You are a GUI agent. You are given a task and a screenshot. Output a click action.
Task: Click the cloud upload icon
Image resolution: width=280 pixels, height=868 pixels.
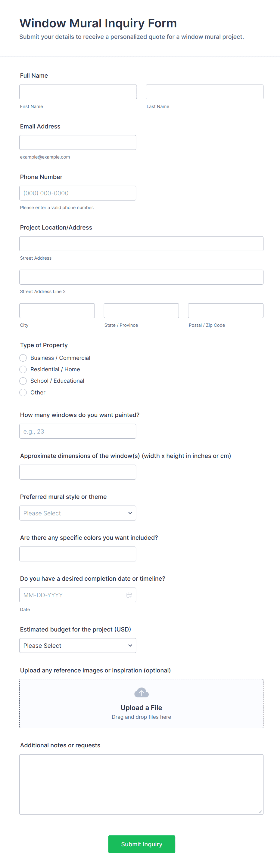click(x=141, y=693)
